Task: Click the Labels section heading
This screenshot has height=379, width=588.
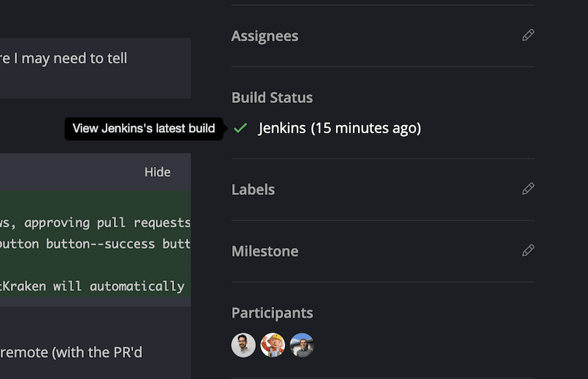Action: pyautogui.click(x=253, y=189)
